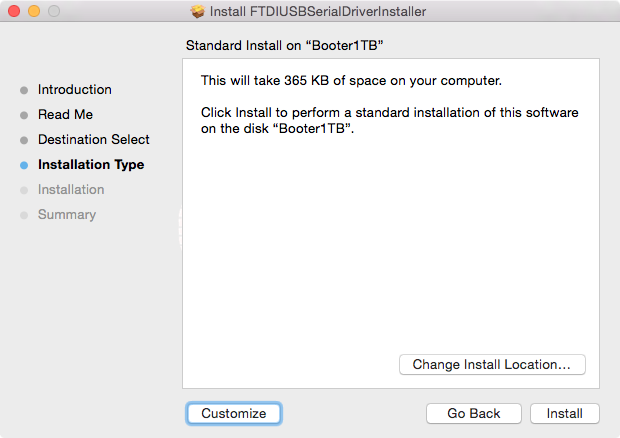The height and width of the screenshot is (438, 620).
Task: Click the Standard Install on Booter1TB heading
Action: (285, 45)
